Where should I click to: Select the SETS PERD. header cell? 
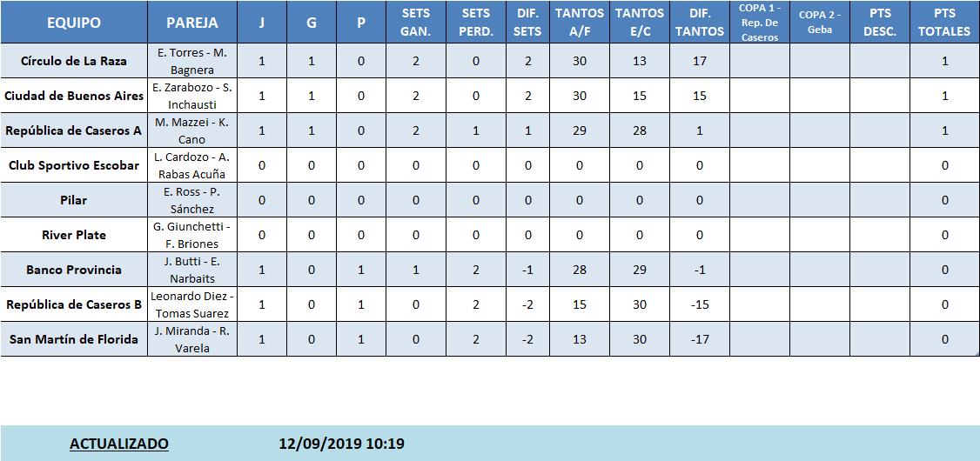[475, 23]
